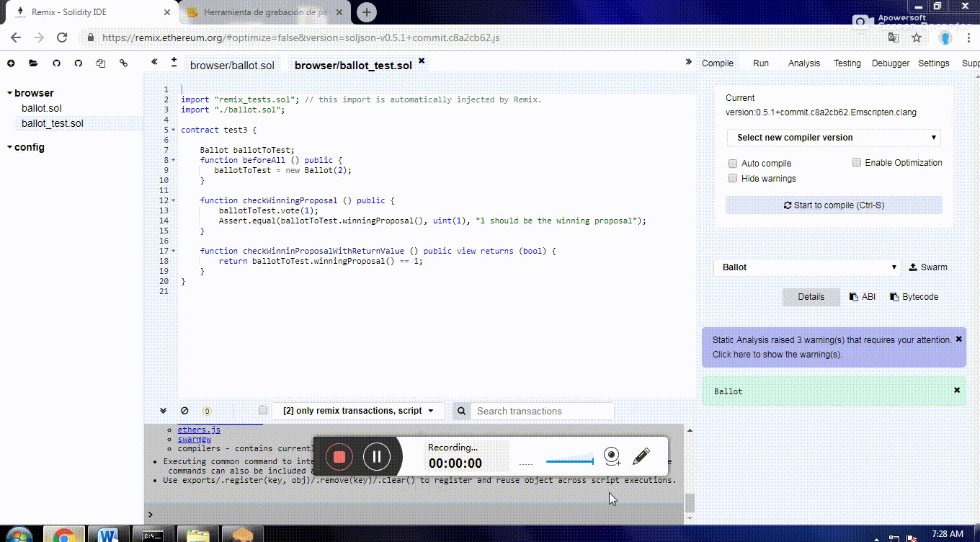The height and width of the screenshot is (542, 980).
Task: Toggle the Enable Optimization checkbox
Action: pos(857,162)
